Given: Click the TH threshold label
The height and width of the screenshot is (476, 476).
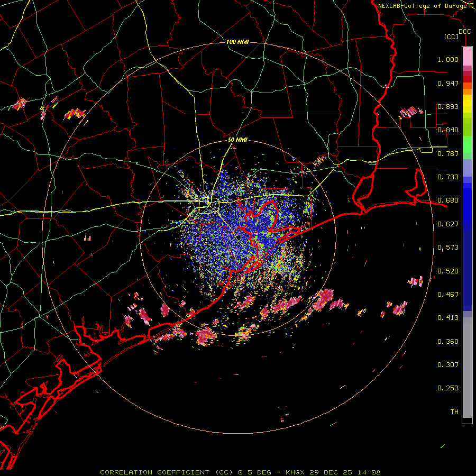Looking at the screenshot, I should coord(454,412).
